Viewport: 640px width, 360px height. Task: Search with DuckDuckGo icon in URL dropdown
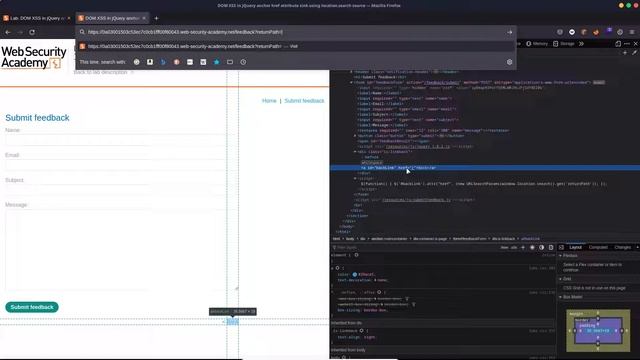[176, 62]
